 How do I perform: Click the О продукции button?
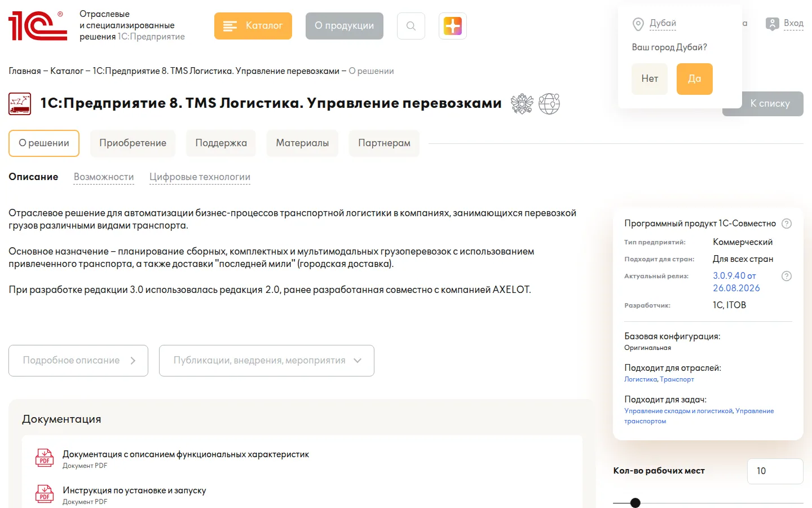point(345,26)
